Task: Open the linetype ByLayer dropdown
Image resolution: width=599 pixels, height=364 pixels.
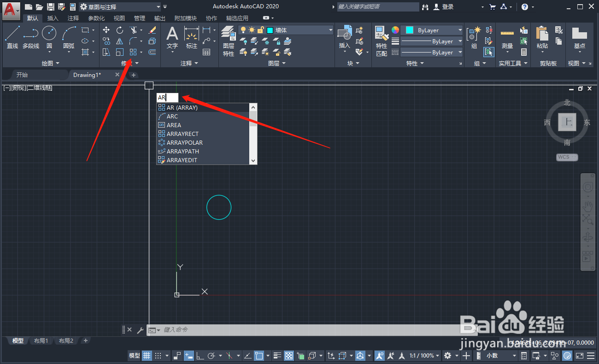Action: [x=432, y=52]
